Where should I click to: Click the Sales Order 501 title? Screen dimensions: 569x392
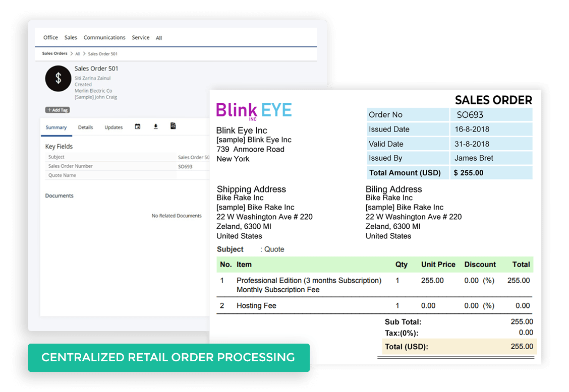tap(96, 69)
